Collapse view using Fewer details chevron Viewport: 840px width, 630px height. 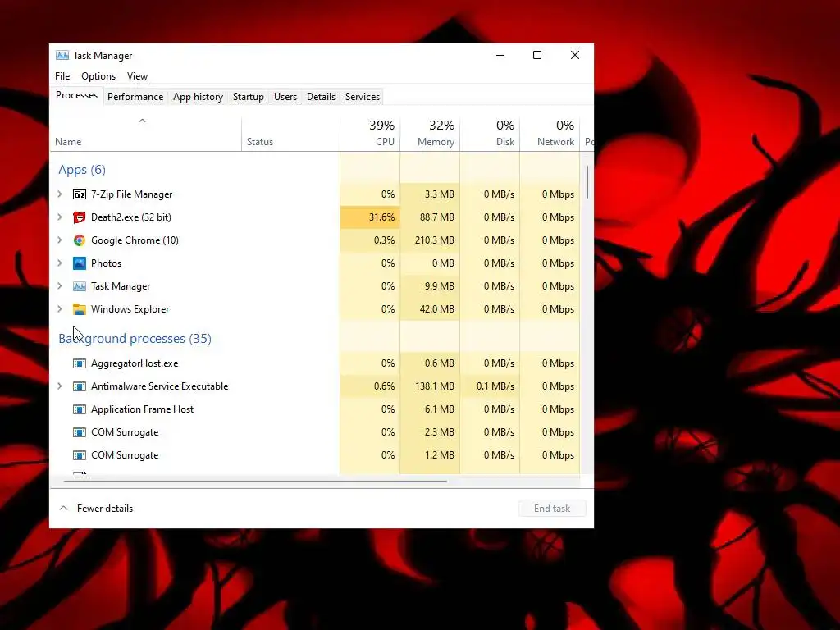[x=64, y=509]
